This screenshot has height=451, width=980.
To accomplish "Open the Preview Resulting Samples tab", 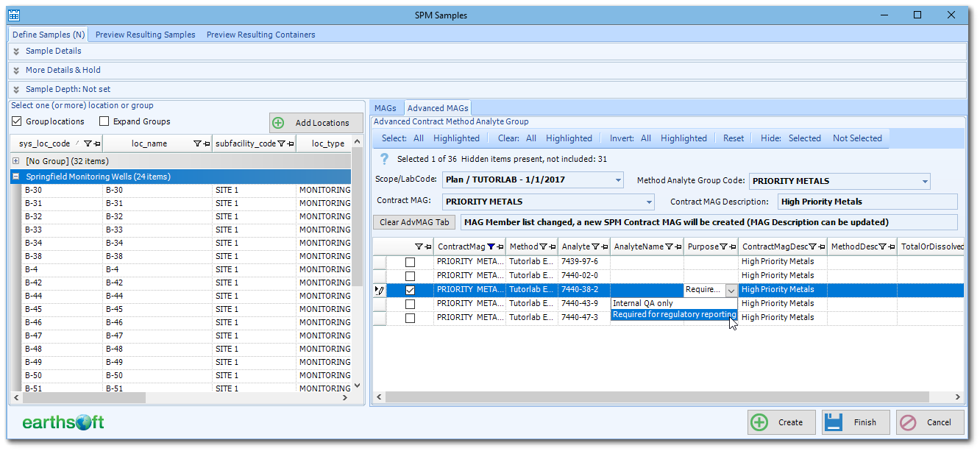I will (x=145, y=34).
